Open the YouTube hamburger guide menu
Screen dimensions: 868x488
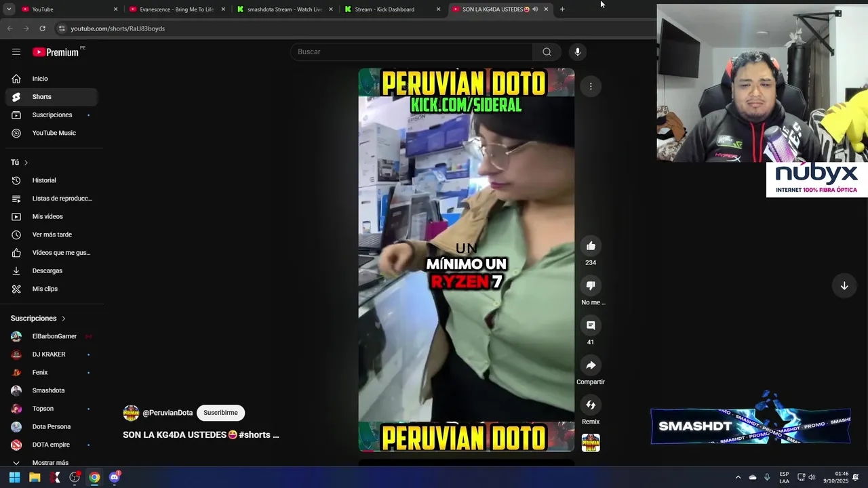click(16, 52)
